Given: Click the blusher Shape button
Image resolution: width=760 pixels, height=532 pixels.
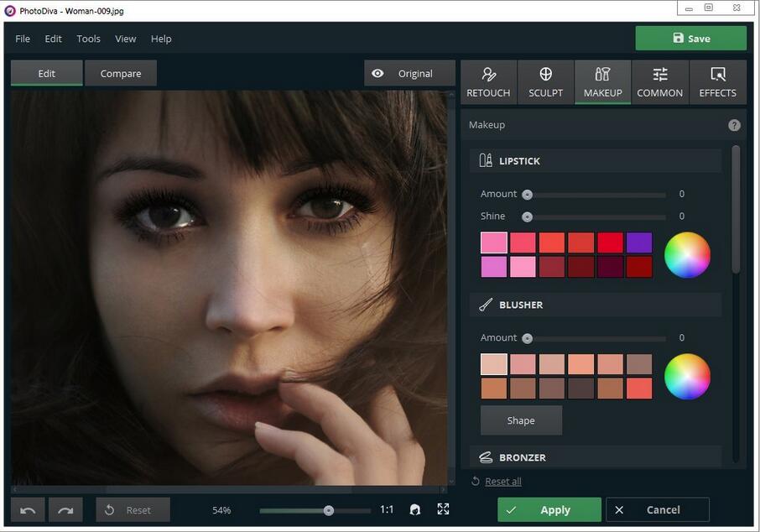Looking at the screenshot, I should click(521, 420).
